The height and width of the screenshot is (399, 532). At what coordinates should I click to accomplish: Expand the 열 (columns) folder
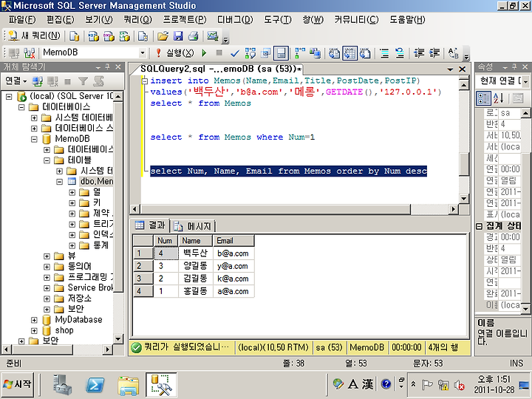[72, 192]
